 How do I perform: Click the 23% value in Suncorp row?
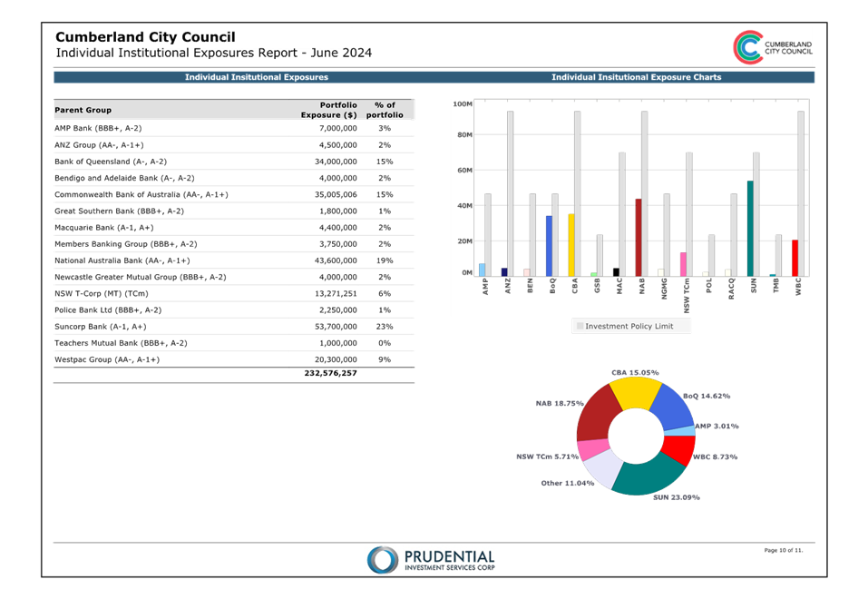tap(385, 327)
